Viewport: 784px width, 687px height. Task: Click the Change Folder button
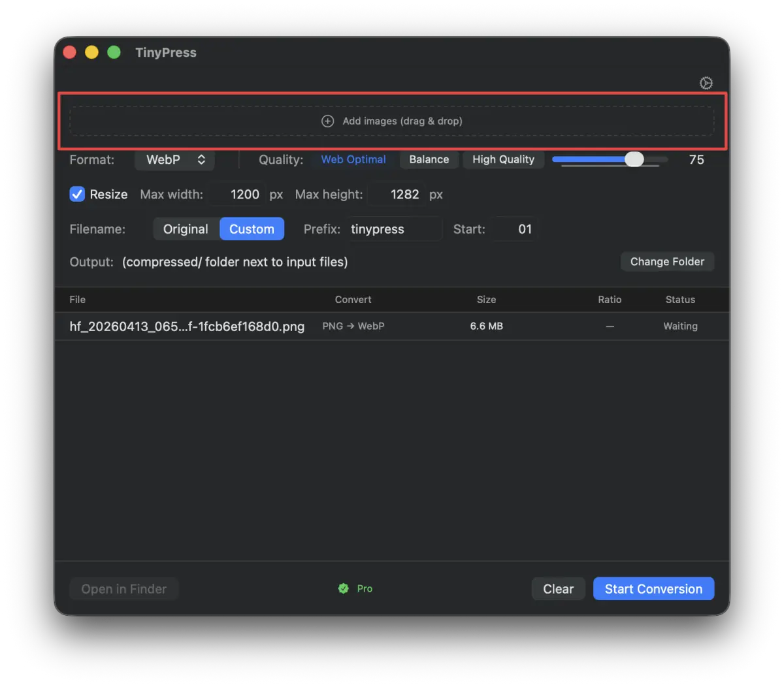coord(667,261)
